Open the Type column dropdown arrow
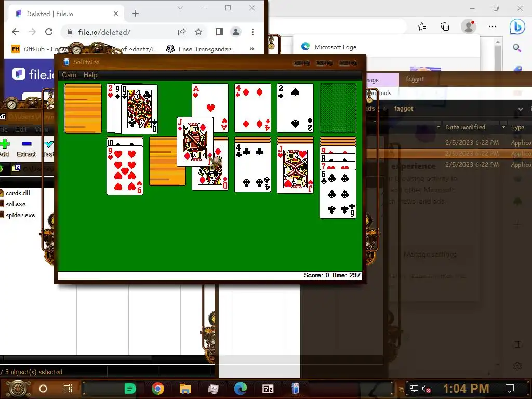Image resolution: width=532 pixels, height=399 pixels. coord(503,127)
